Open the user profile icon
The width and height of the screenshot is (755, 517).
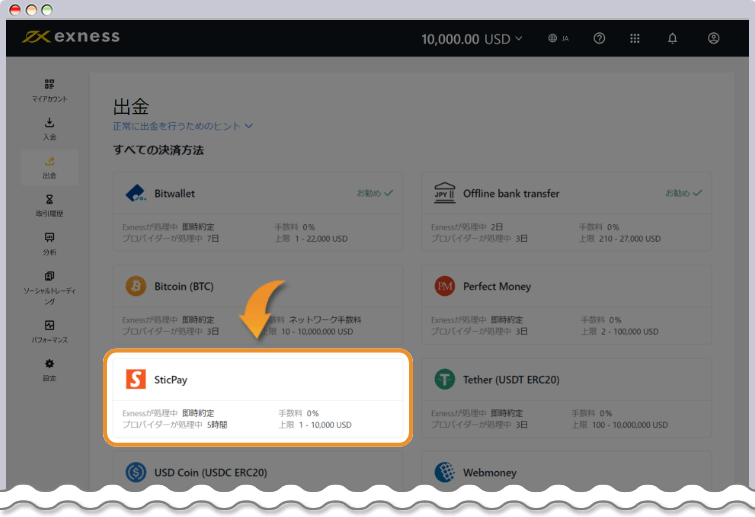point(713,38)
